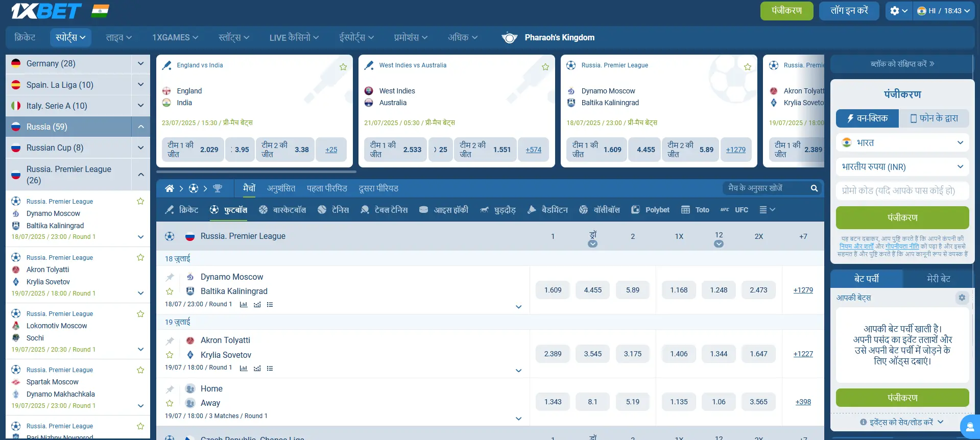This screenshot has height=440, width=980.
Task: Open the Indian Rupee currency dropdown
Action: pos(902,167)
